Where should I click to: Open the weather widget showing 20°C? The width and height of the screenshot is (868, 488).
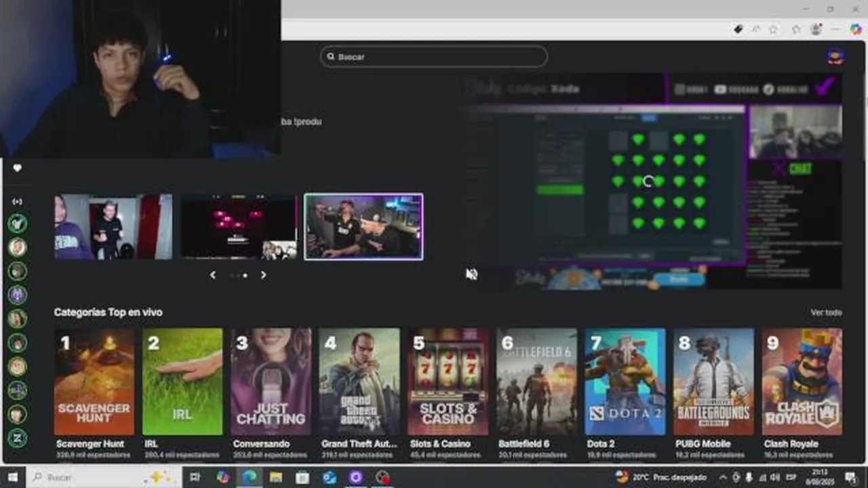pyautogui.click(x=660, y=477)
